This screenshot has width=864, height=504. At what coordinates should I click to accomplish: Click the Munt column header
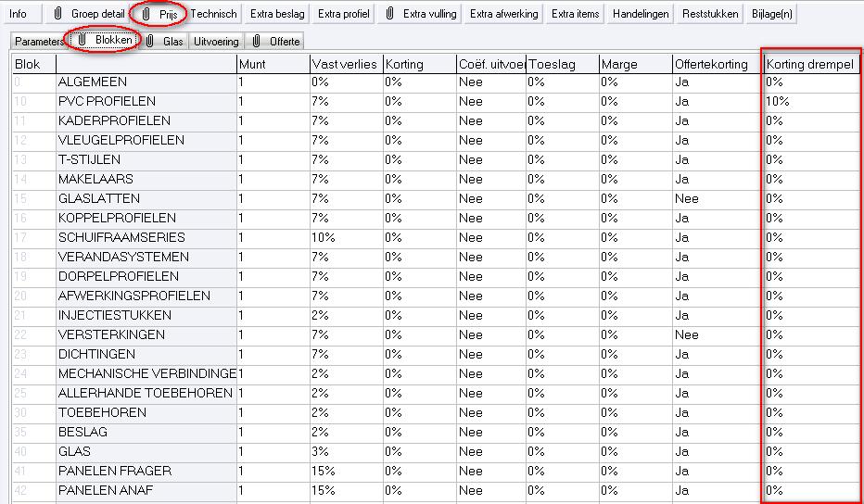[273, 65]
